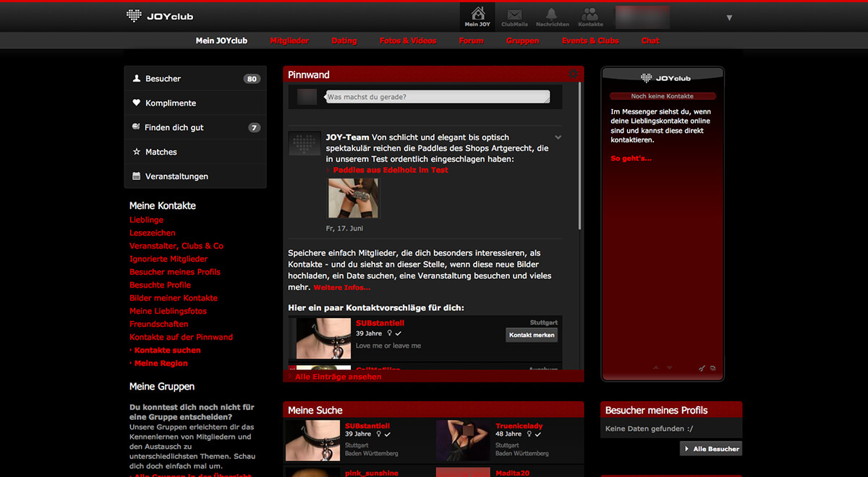This screenshot has height=477, width=868.
Task: Click SUBstantiell thumbnail in Pinnwand suggestions
Action: pos(324,338)
